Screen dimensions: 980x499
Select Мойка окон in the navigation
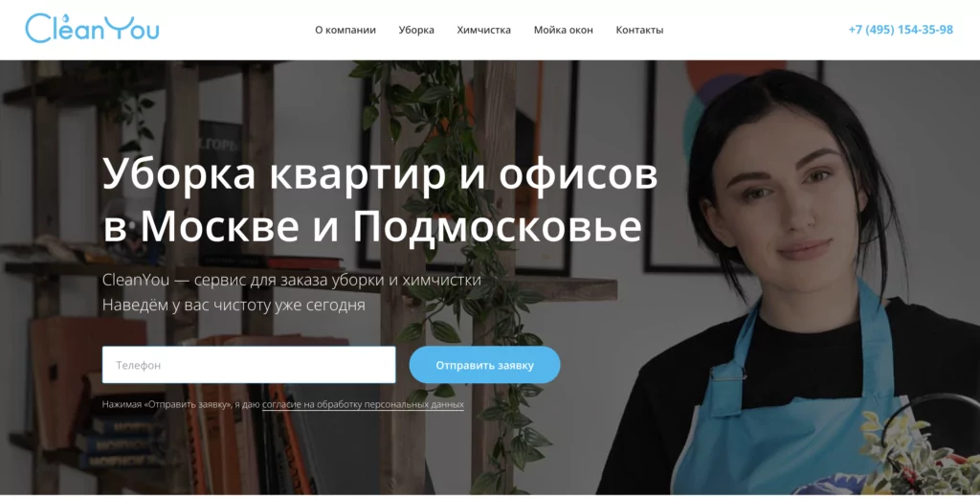click(563, 30)
